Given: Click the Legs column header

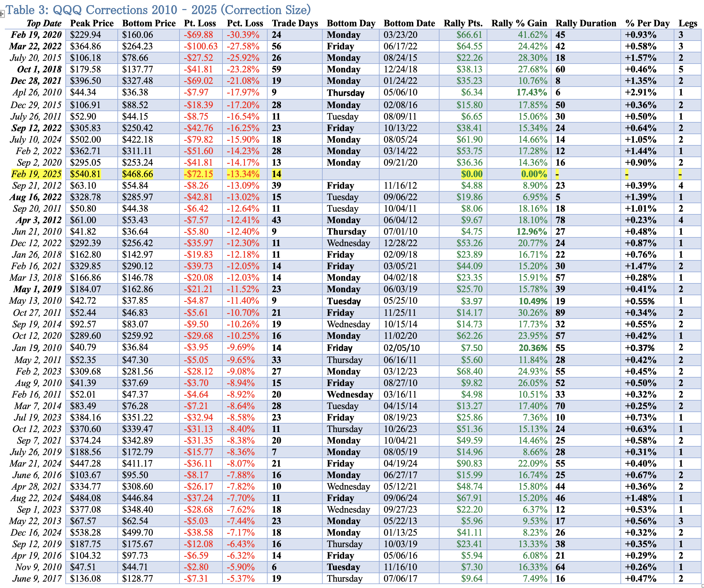Looking at the screenshot, I should tap(688, 23).
